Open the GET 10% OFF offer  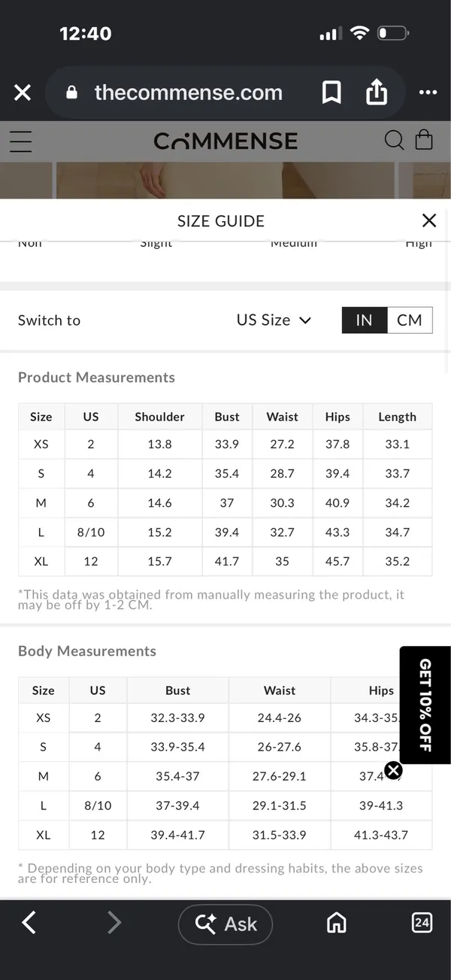425,705
